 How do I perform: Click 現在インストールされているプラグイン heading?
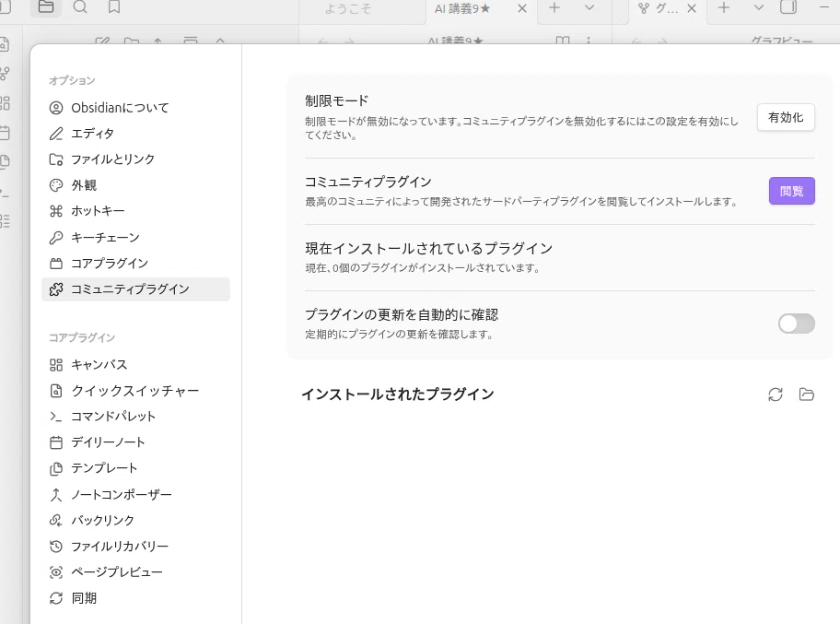(x=428, y=249)
